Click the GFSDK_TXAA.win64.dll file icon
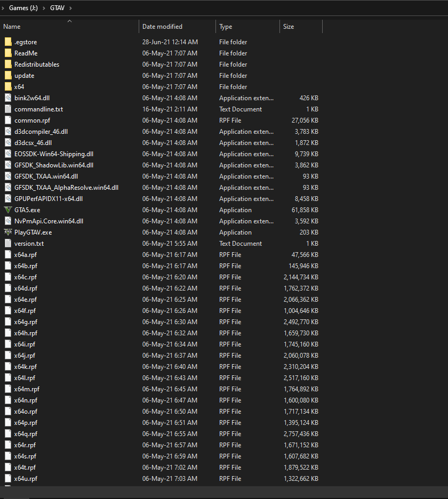 (9, 176)
